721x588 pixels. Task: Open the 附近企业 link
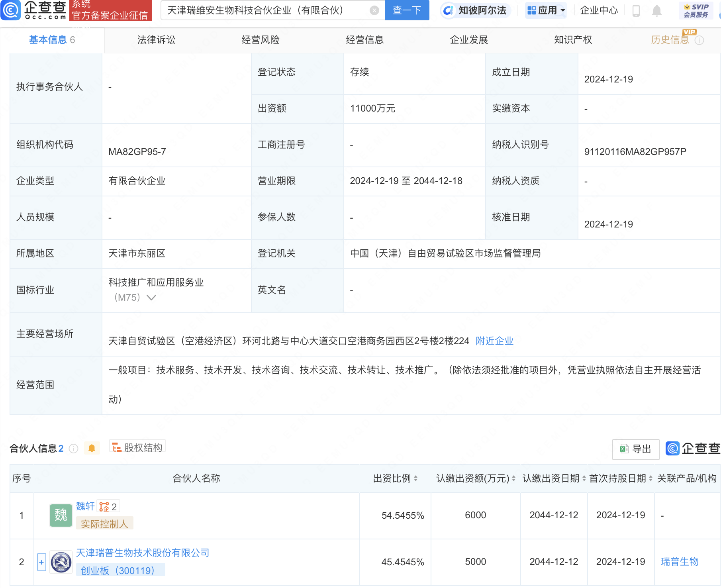pos(494,341)
